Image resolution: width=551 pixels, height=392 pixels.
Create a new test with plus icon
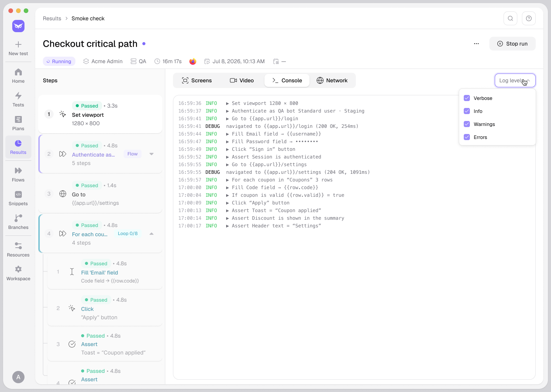click(18, 48)
